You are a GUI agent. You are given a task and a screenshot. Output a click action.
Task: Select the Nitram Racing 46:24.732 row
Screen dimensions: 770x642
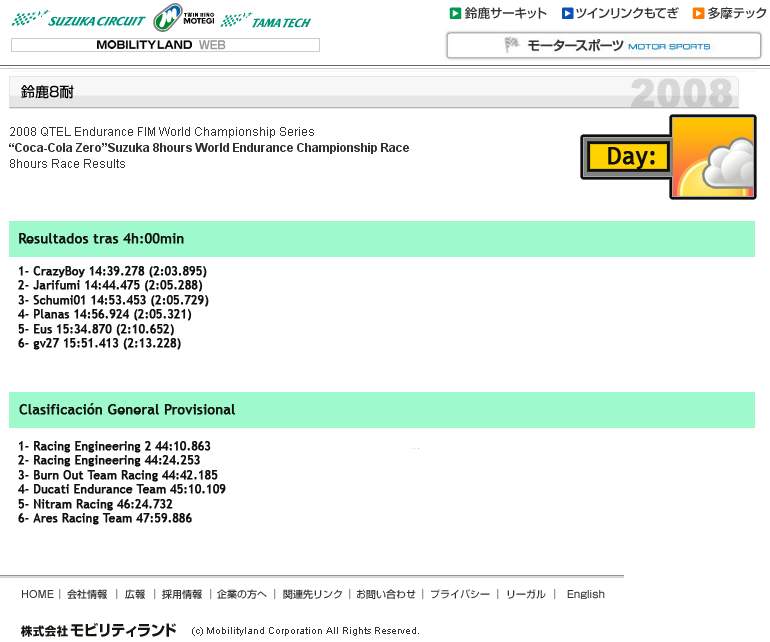click(95, 504)
